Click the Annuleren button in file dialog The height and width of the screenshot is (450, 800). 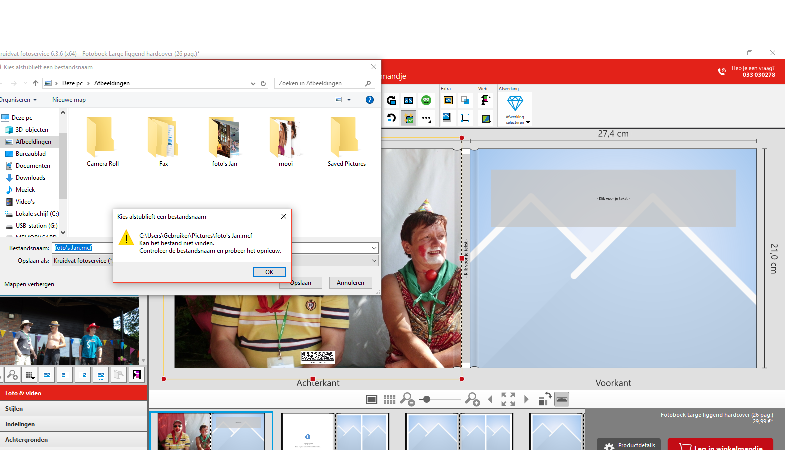[349, 283]
